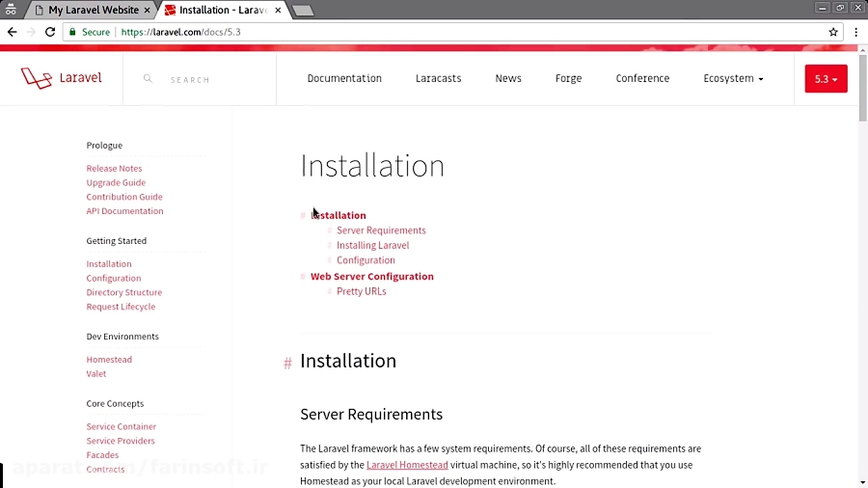
Task: Click the Laravel Homestead inline link
Action: [407, 465]
